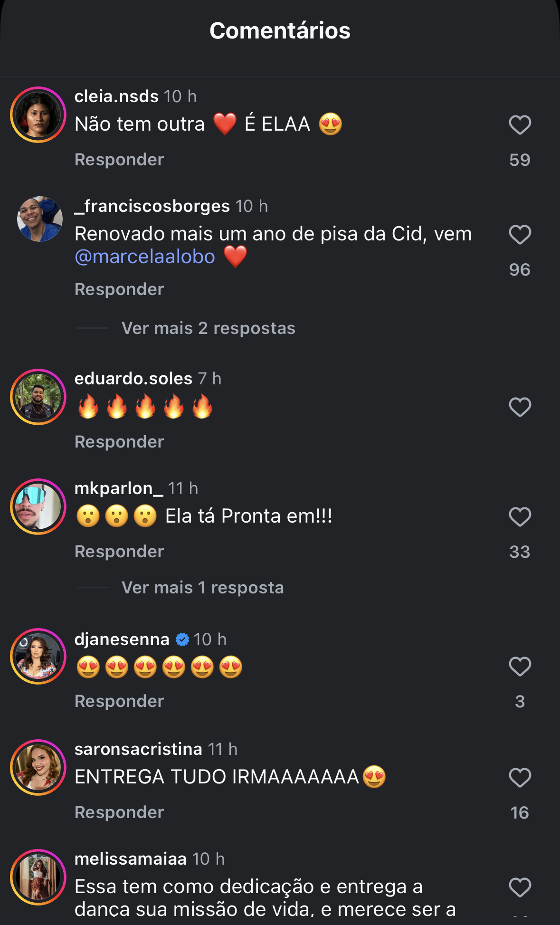Like _franciscosborges' comment with heart icon
560x925 pixels.
point(520,235)
